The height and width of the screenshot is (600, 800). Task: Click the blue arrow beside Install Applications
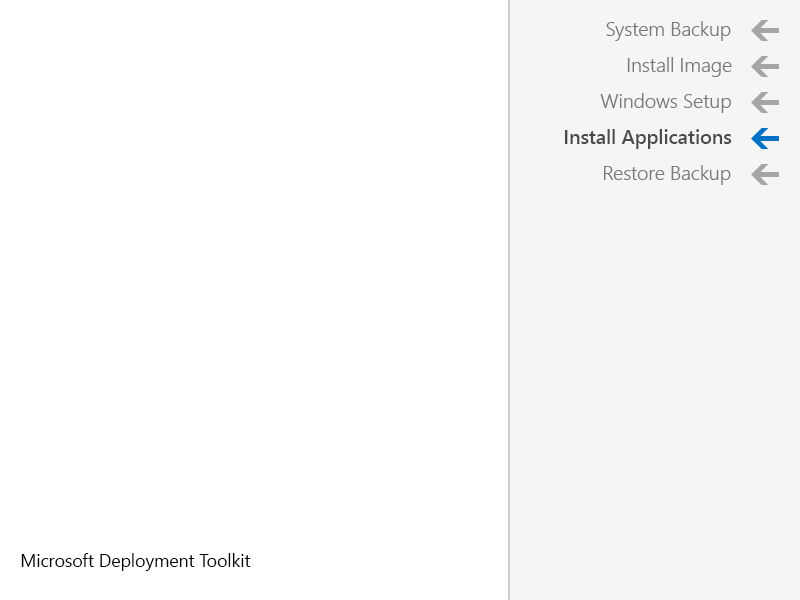tap(765, 138)
